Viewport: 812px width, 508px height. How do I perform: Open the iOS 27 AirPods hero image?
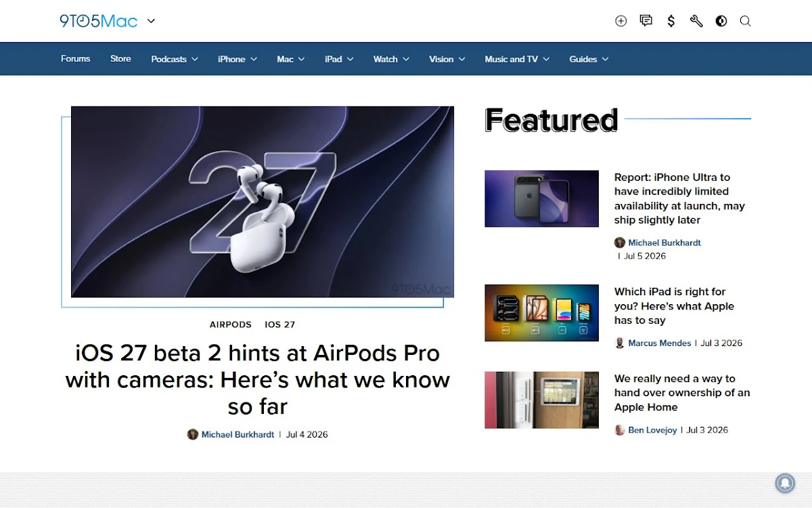pos(263,202)
